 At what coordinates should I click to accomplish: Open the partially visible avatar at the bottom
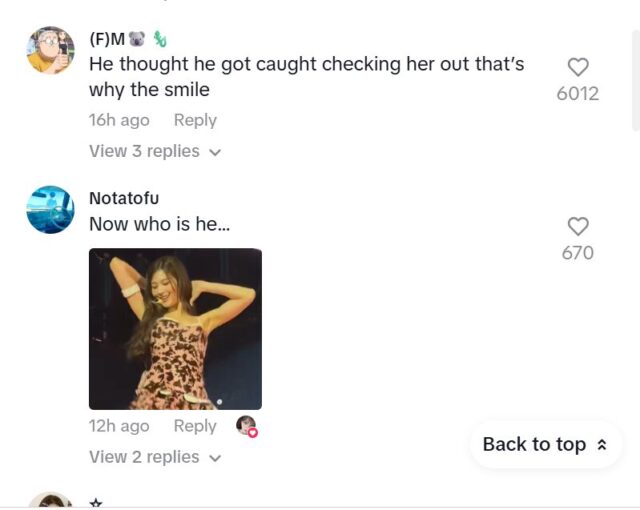(50, 502)
